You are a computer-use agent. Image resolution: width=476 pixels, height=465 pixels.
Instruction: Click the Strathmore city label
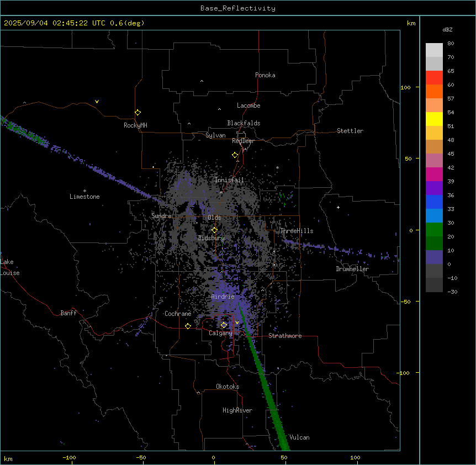[x=285, y=336]
